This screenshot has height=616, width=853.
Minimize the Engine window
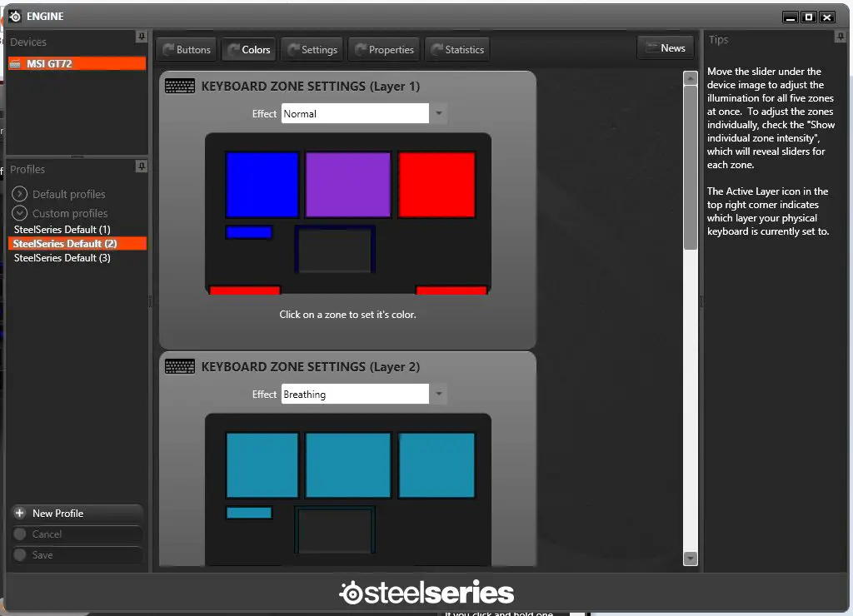(x=791, y=17)
